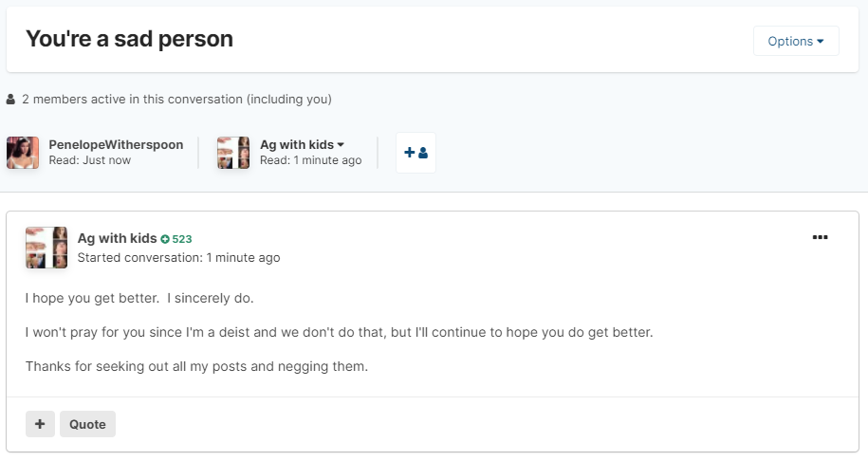Click the "Read: Just now" status text
Screen dimensions: 868x461
click(90, 160)
